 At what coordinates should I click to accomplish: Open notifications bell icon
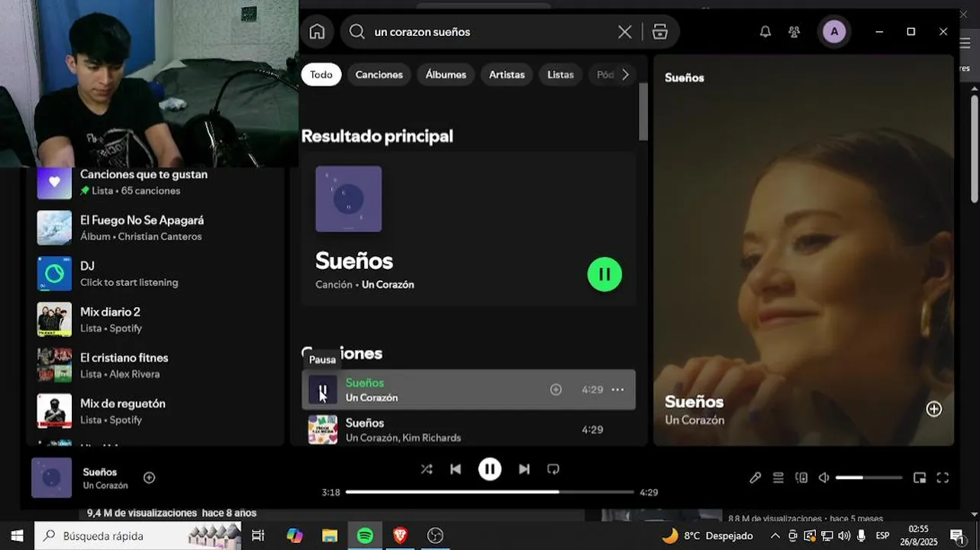click(765, 31)
